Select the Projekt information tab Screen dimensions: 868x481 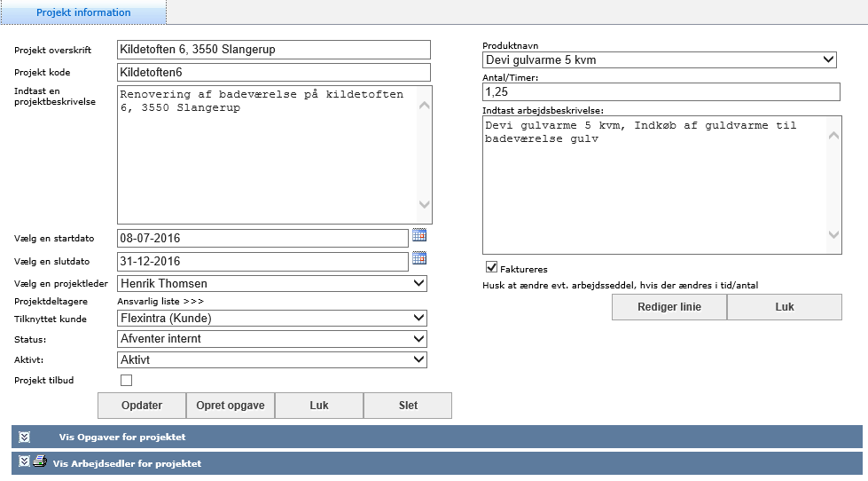click(x=83, y=12)
